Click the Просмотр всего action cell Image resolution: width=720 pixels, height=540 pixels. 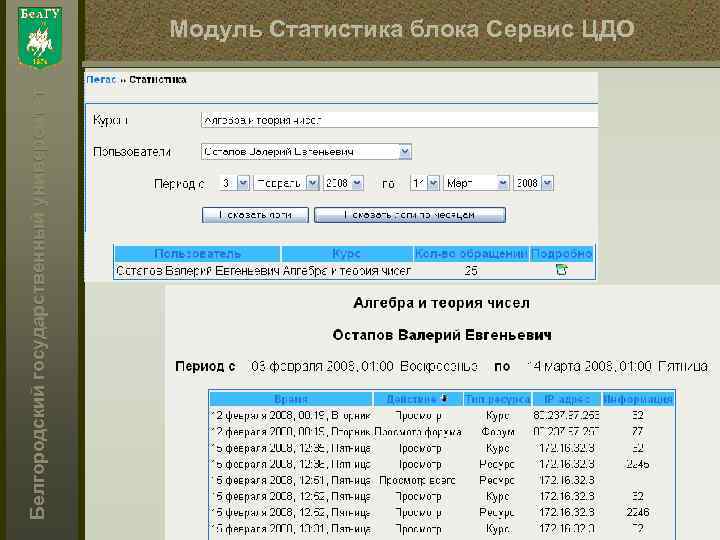click(x=417, y=480)
